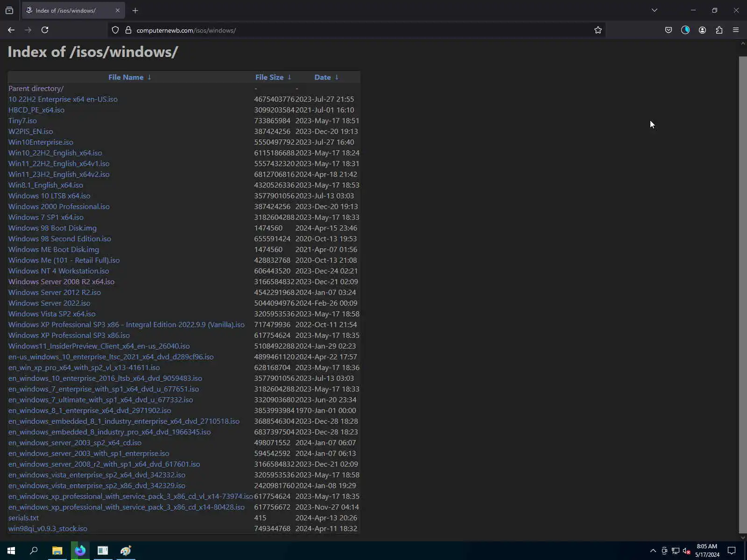This screenshot has height=560, width=747.
Task: Click en_windows_7_ultimate_with_sp1_x64_dvd_u_677332.iso
Action: (101, 400)
